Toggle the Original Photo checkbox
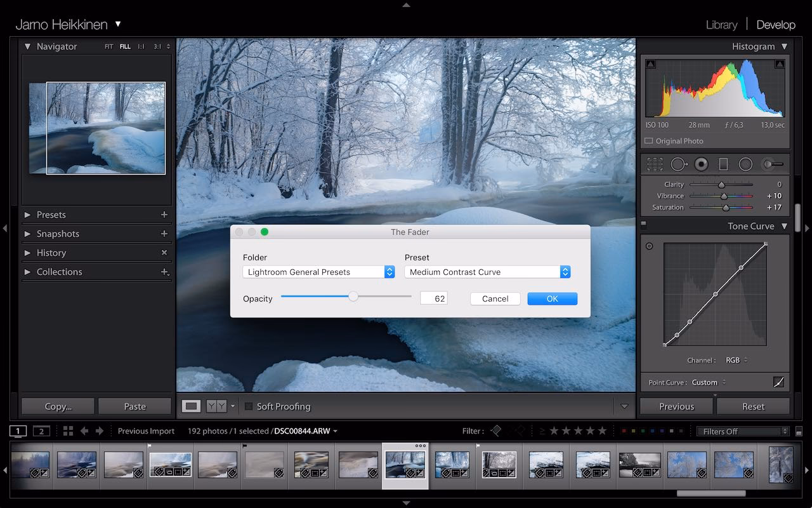812x508 pixels. coord(649,141)
